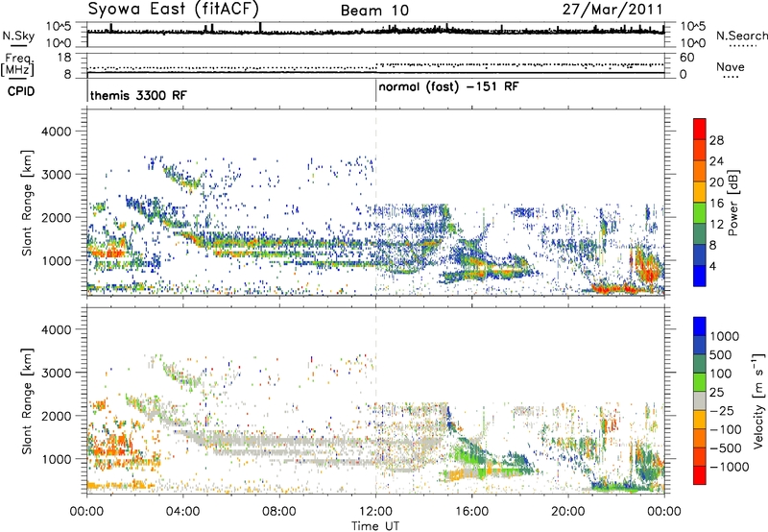Click the '28' tick on Power colorbar
Screen dimensions: 768x532
click(x=716, y=140)
